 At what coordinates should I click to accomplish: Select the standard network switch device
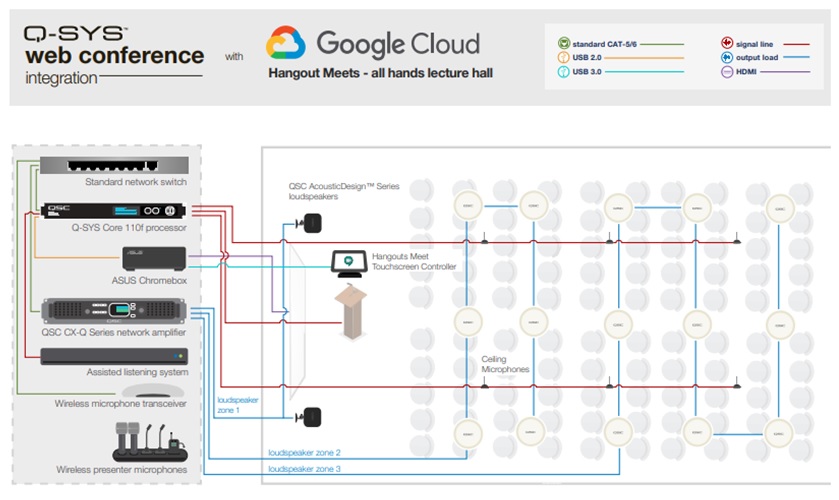114,165
